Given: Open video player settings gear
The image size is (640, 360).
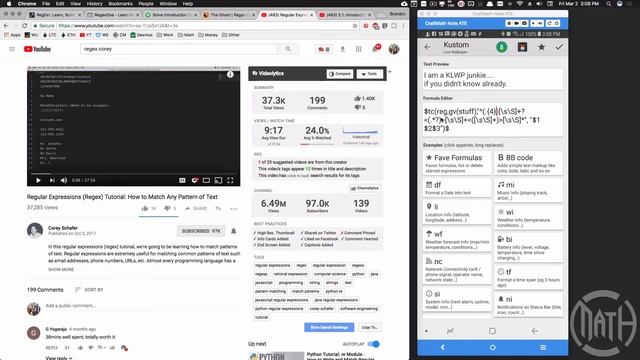Looking at the screenshot, I should click(x=195, y=180).
